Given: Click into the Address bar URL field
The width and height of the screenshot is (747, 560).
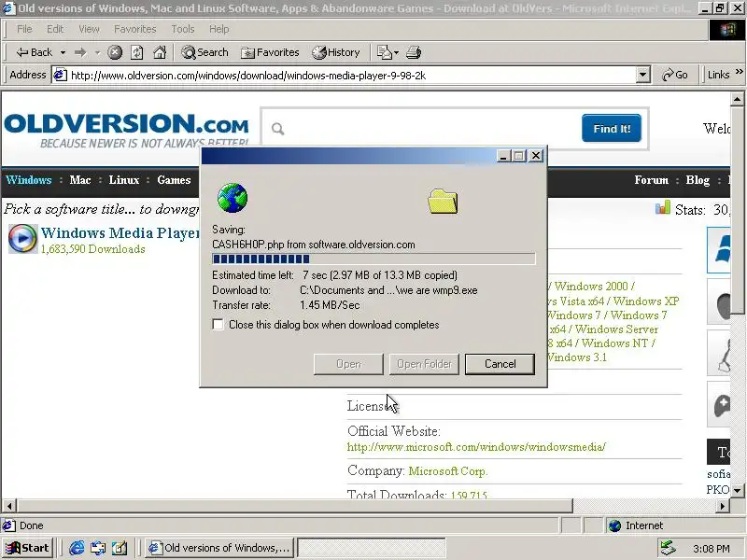Looking at the screenshot, I should point(353,76).
